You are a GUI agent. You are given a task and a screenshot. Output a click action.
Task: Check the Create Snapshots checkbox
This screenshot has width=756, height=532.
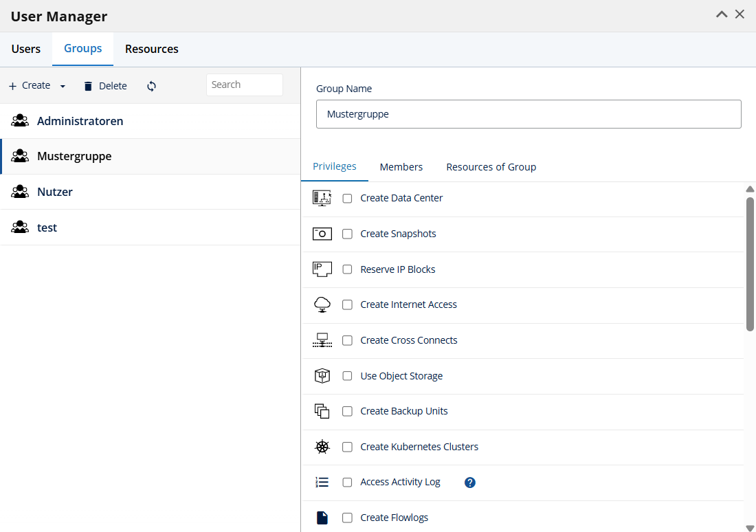coord(347,234)
